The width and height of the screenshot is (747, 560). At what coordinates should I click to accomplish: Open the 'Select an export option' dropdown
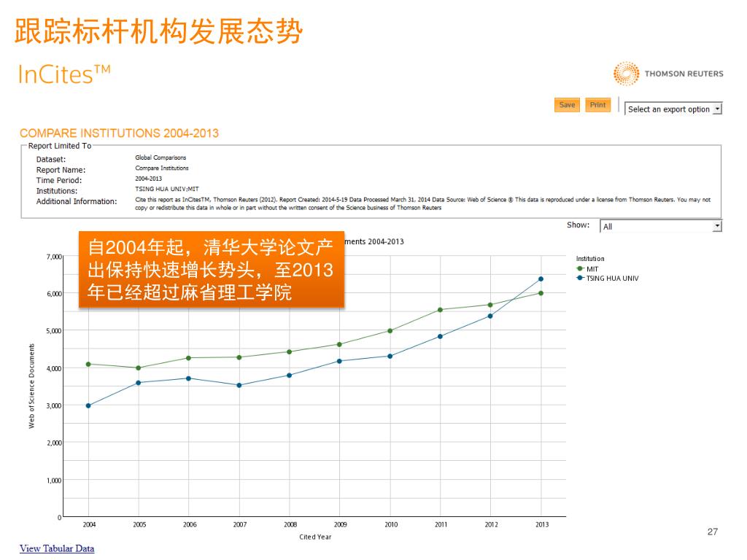(673, 109)
